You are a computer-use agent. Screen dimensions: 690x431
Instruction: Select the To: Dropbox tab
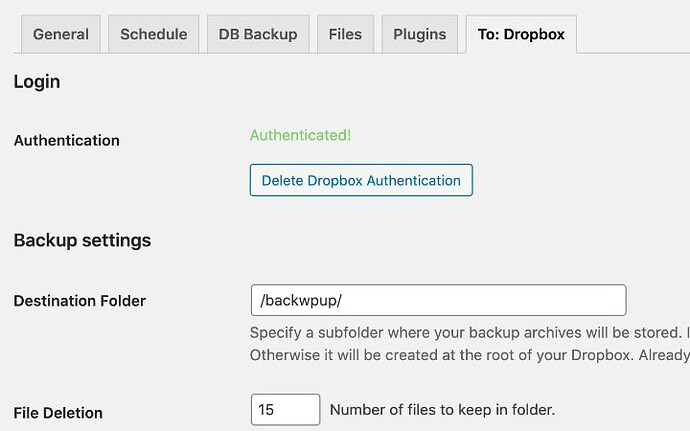(521, 34)
